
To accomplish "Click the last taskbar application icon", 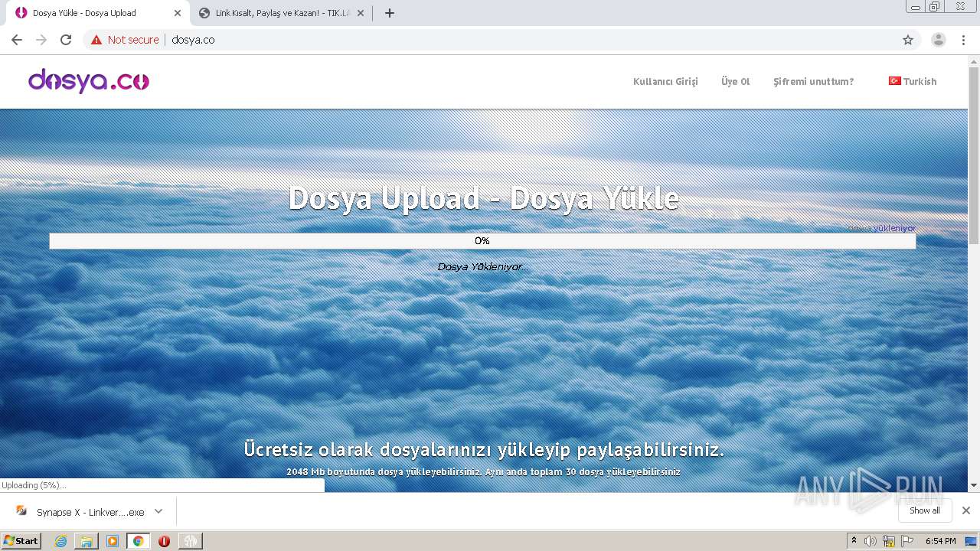I will [x=190, y=541].
